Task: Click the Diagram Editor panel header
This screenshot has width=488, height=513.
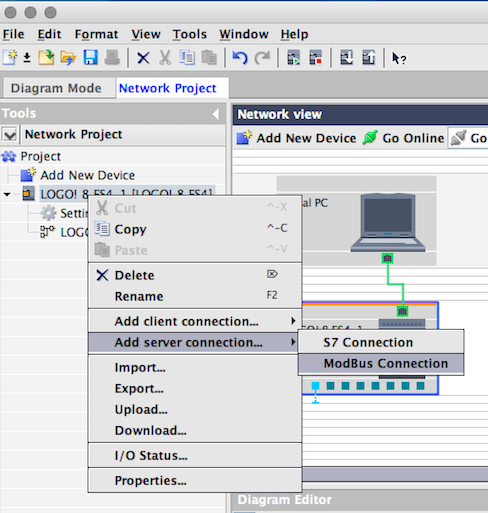Action: [360, 500]
